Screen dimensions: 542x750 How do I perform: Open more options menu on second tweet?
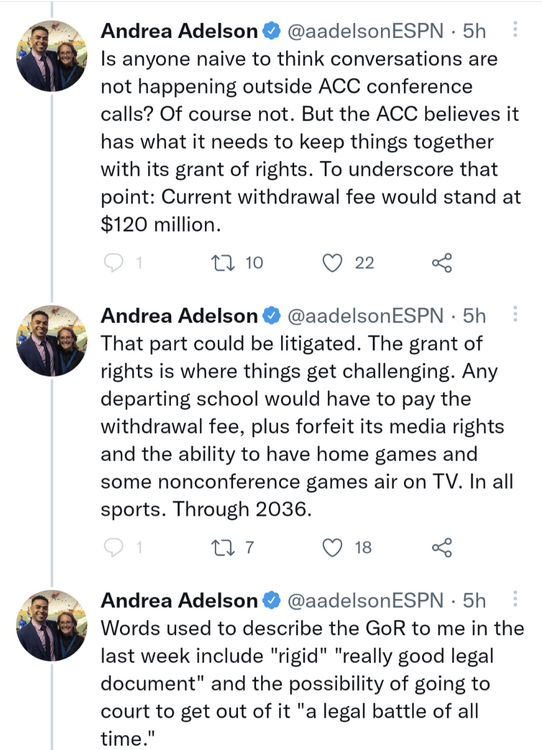[515, 314]
